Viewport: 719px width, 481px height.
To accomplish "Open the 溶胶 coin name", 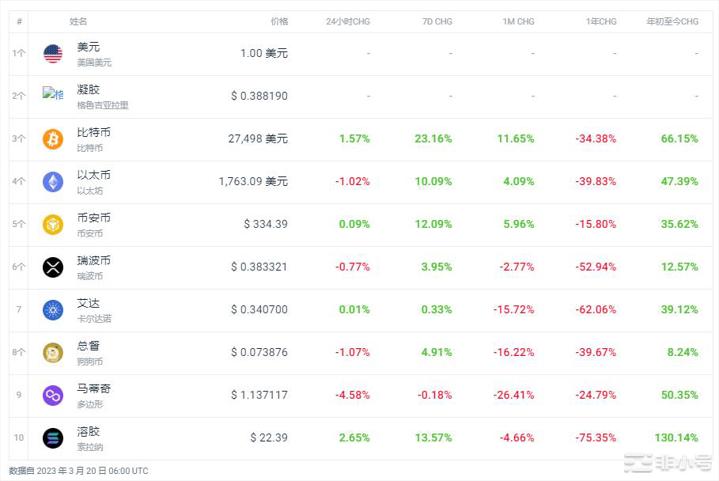I will [88, 431].
